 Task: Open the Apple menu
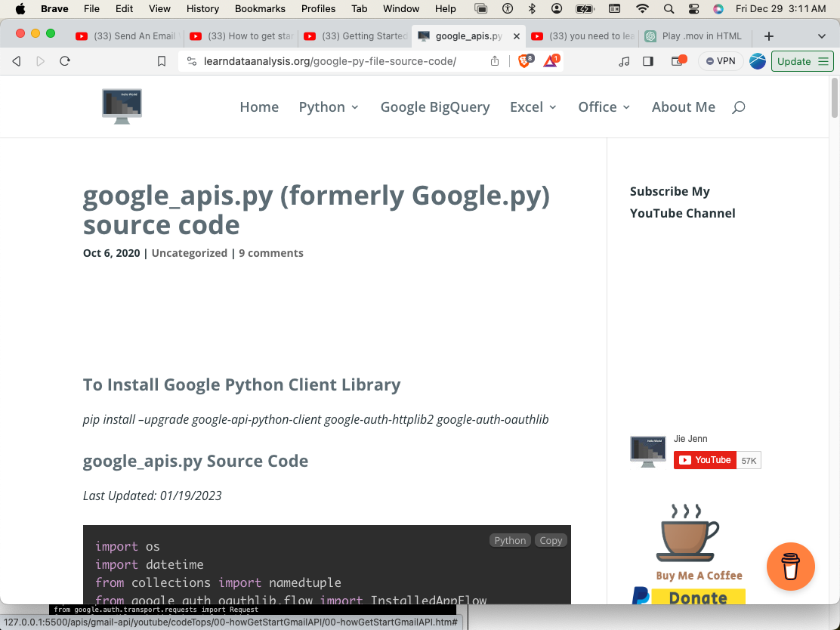click(x=20, y=8)
